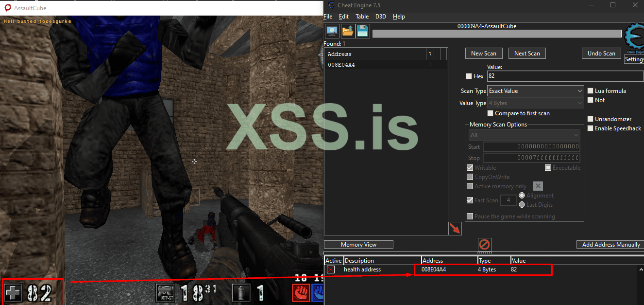Image resolution: width=644 pixels, height=305 pixels.
Task: Open the Settings button
Action: (x=634, y=59)
